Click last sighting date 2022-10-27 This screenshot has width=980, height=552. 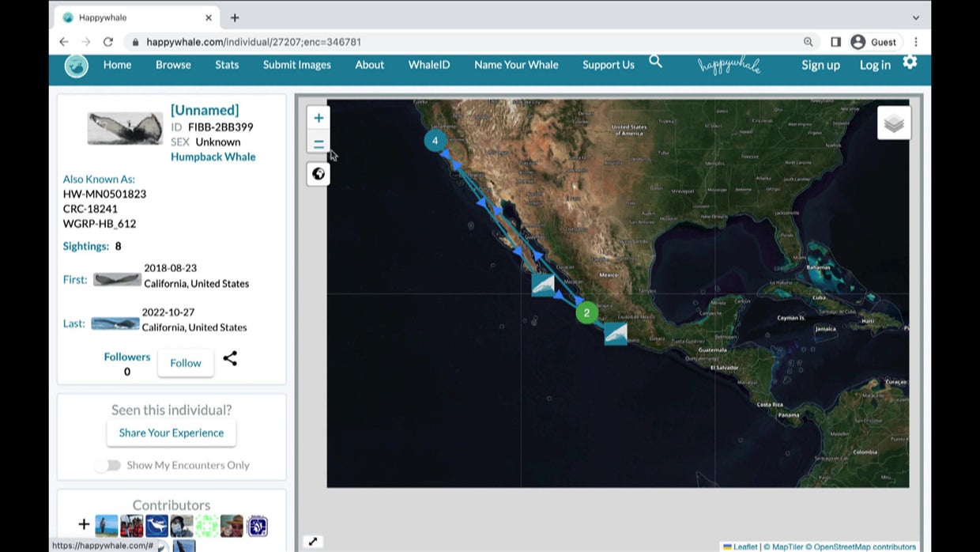[168, 312]
